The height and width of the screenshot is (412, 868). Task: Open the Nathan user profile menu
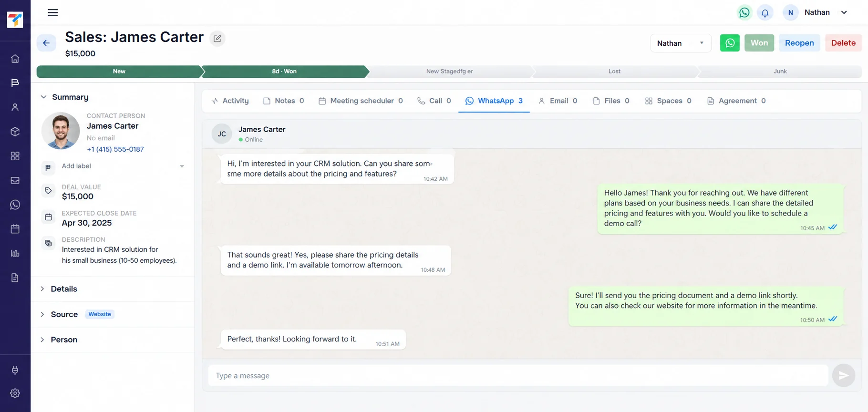(816, 13)
